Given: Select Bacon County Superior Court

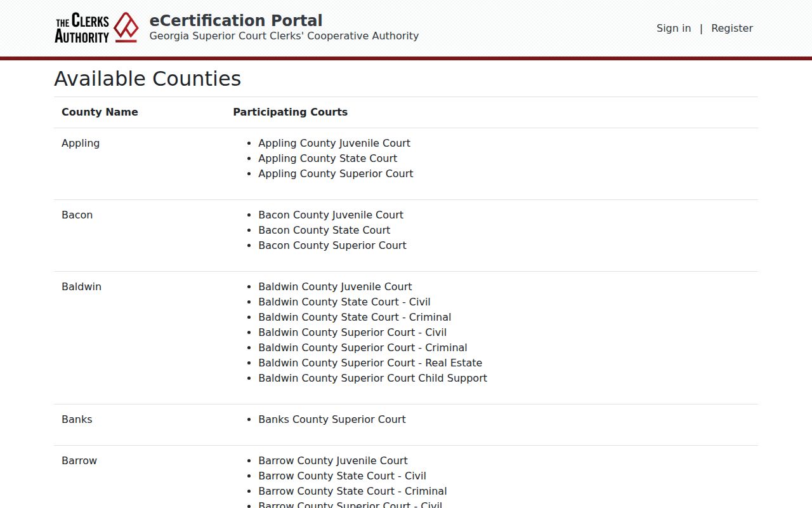Looking at the screenshot, I should click(332, 245).
